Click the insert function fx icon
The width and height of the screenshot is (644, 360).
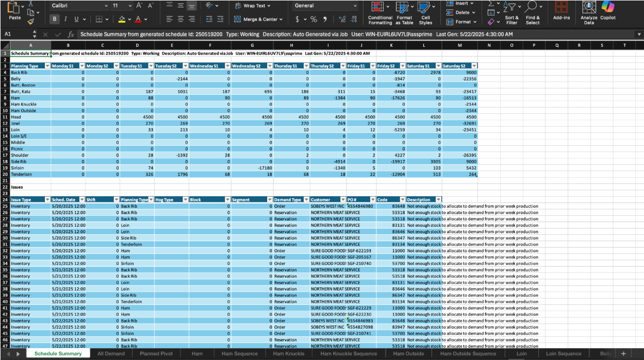click(71, 34)
